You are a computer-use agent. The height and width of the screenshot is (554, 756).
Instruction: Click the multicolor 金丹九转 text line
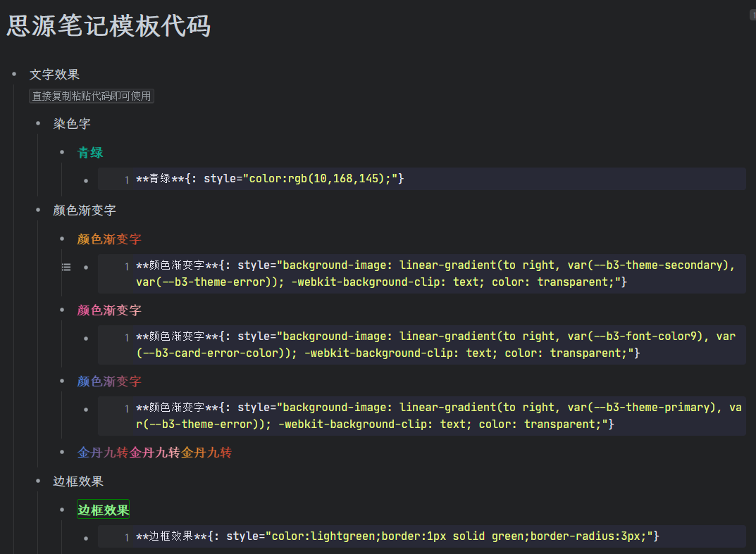(154, 453)
